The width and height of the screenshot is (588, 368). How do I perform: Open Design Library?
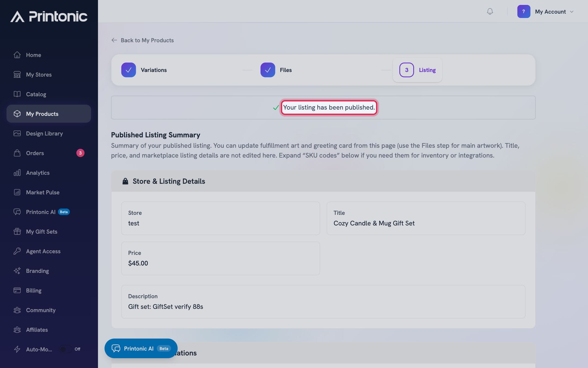click(x=49, y=133)
